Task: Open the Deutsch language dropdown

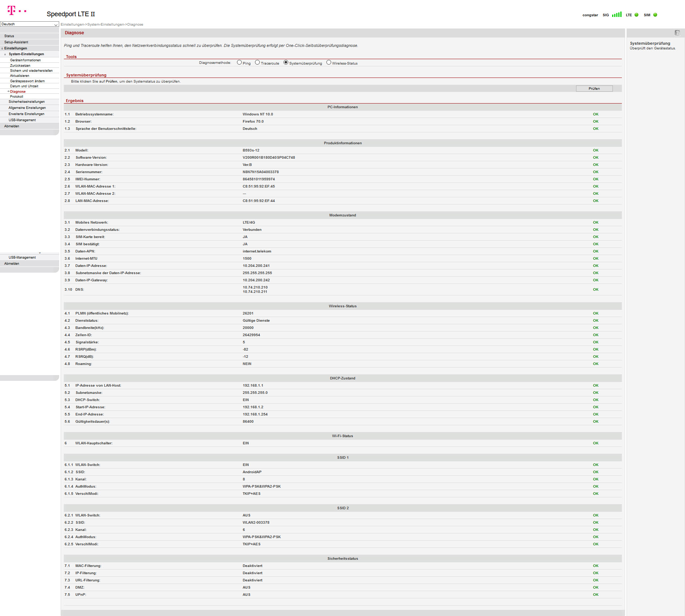Action: 29,24
